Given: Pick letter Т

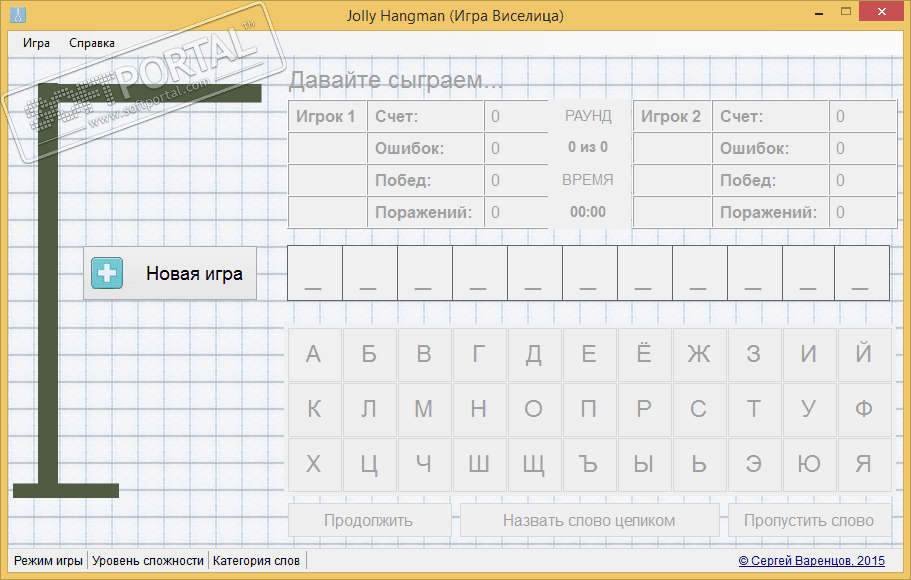Looking at the screenshot, I should coord(754,410).
